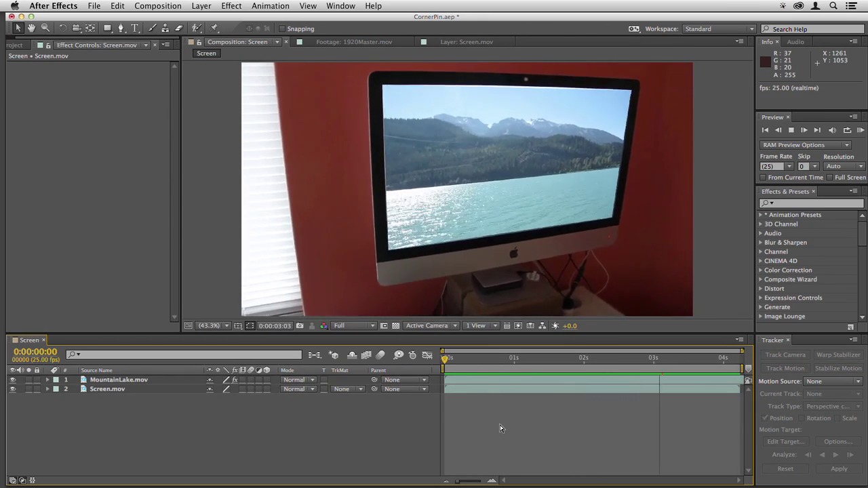Viewport: 868px width, 488px height.
Task: Open the Composition menu
Action: 157,6
